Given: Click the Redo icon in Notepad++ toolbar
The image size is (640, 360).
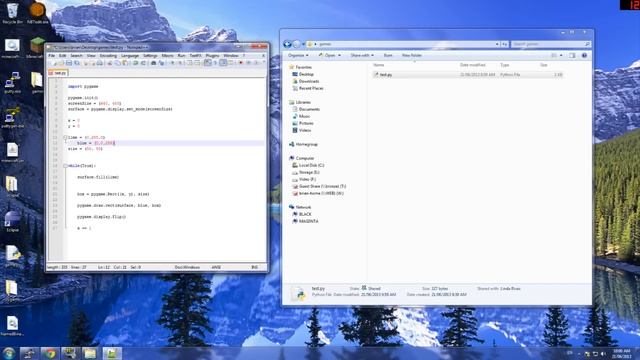Looking at the screenshot, I should [143, 63].
